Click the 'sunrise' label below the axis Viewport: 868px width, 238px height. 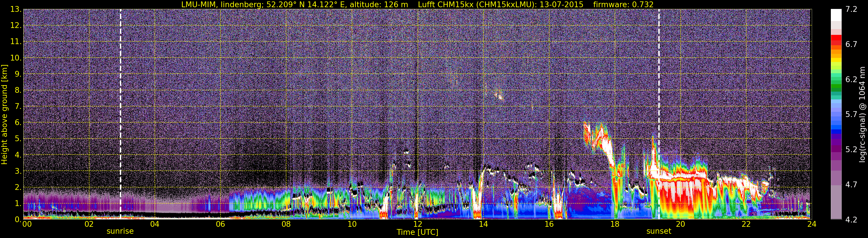coord(120,231)
